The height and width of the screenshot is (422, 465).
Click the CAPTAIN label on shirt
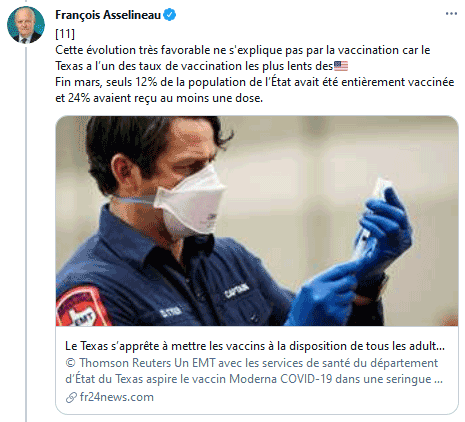pyautogui.click(x=237, y=290)
